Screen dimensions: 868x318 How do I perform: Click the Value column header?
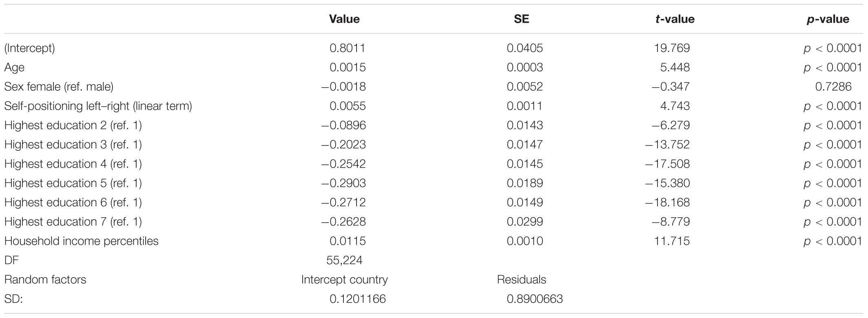344,19
